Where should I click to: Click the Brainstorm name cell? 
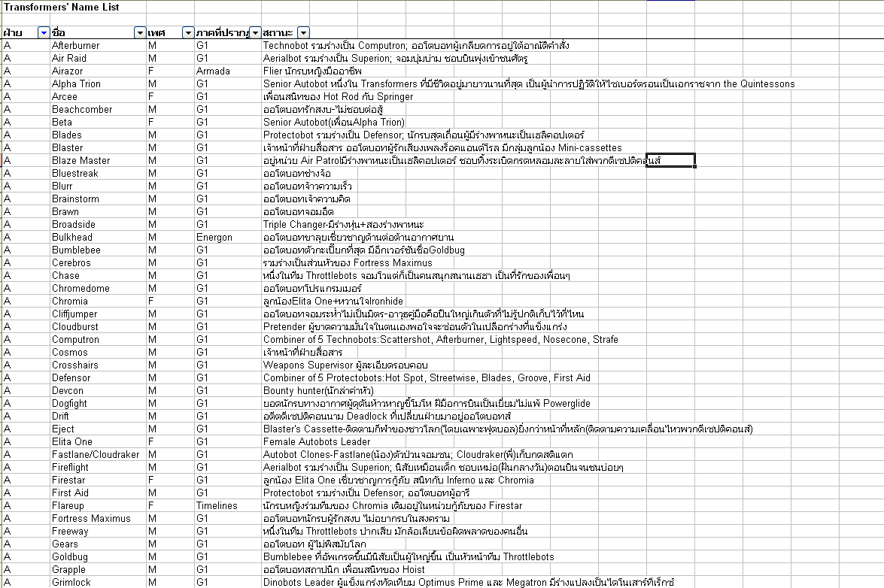[x=98, y=199]
